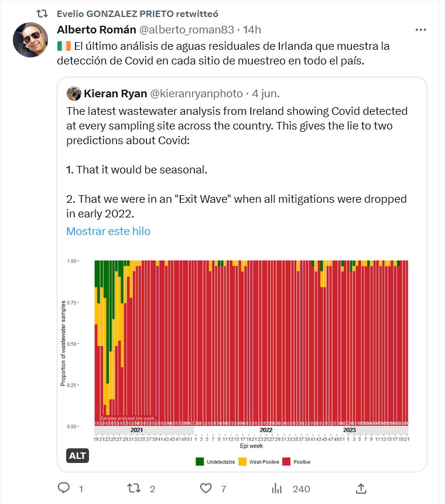This screenshot has height=504, width=445.
Task: Open tweet analytics bar chart icon
Action: 278,488
